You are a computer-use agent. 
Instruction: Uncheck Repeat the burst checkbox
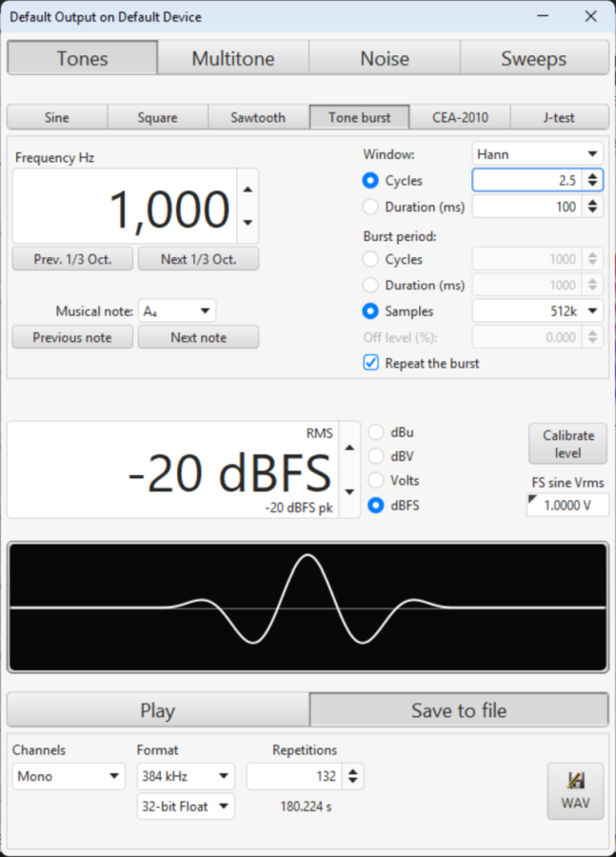point(371,363)
